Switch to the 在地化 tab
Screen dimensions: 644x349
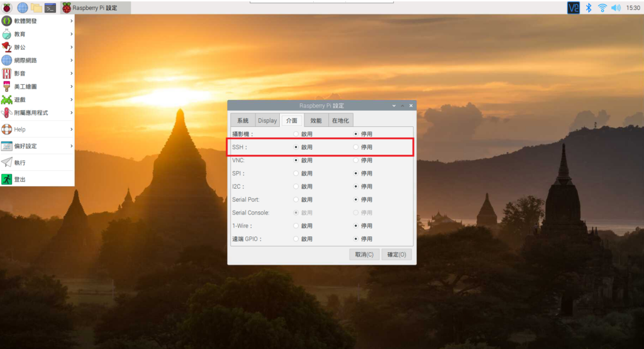340,121
